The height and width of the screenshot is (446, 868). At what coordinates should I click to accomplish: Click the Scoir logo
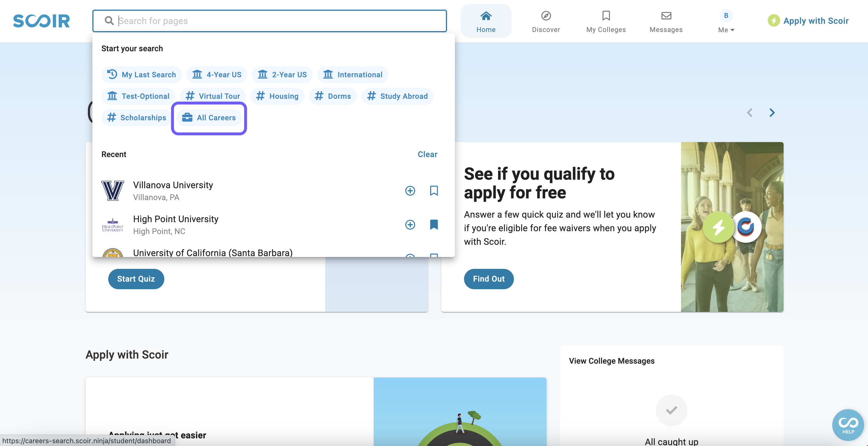tap(41, 21)
